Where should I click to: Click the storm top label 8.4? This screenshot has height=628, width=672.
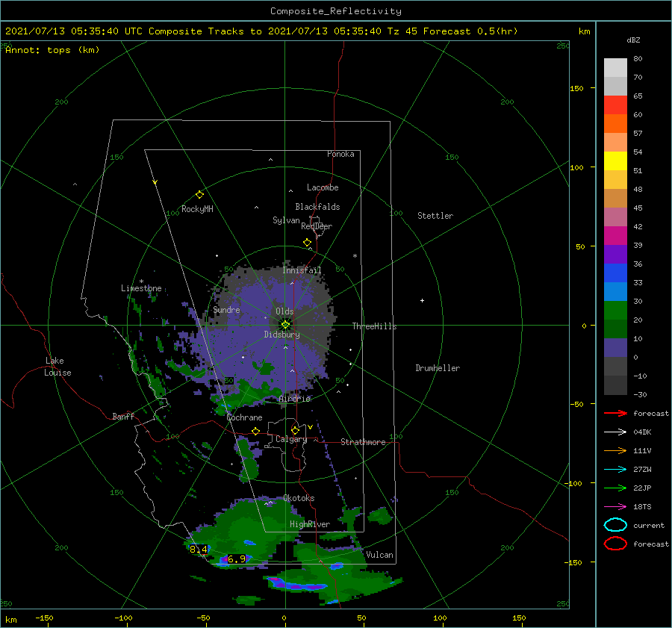pyautogui.click(x=199, y=549)
